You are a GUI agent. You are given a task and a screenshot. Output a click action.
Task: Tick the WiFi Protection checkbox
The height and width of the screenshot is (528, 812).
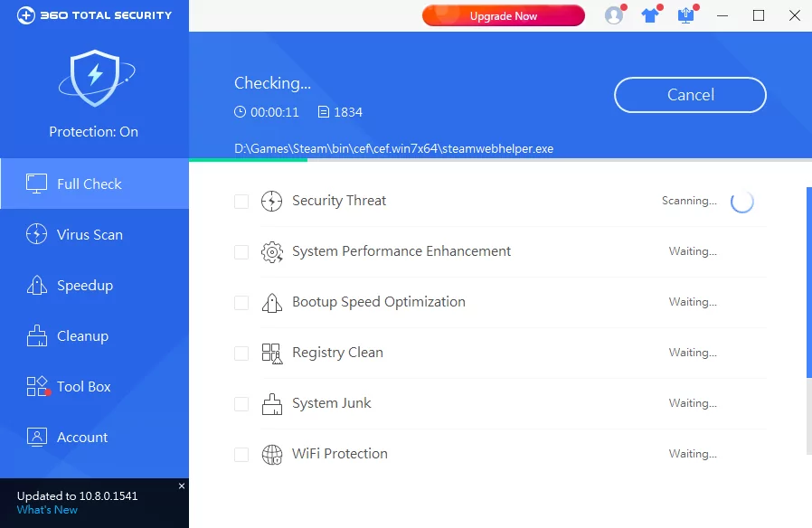(x=241, y=455)
